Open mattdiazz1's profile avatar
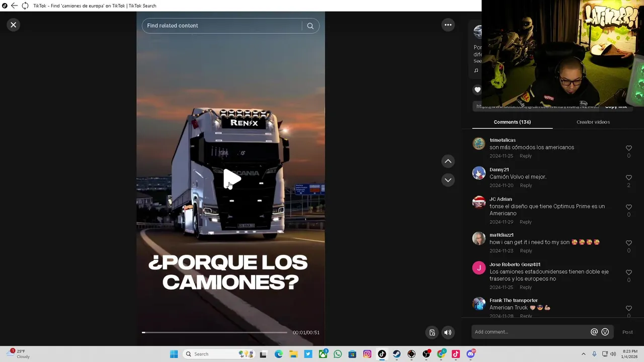This screenshot has width=644, height=362. (x=478, y=238)
